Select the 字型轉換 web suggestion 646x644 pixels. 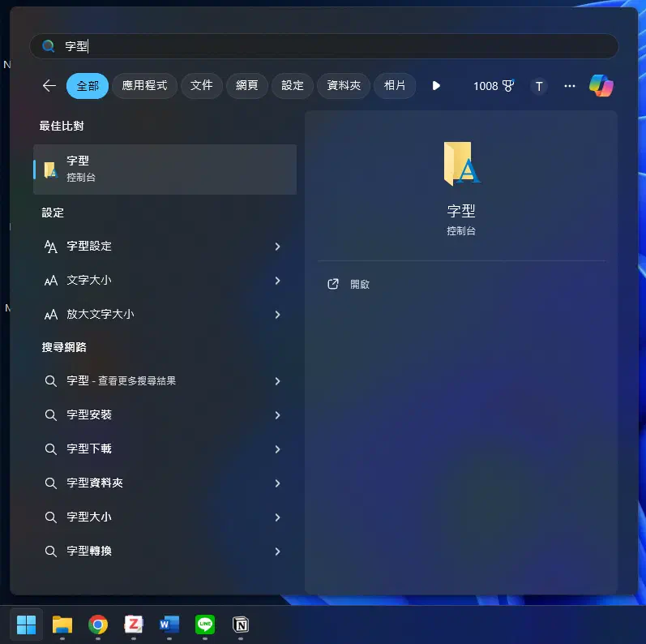(x=165, y=552)
